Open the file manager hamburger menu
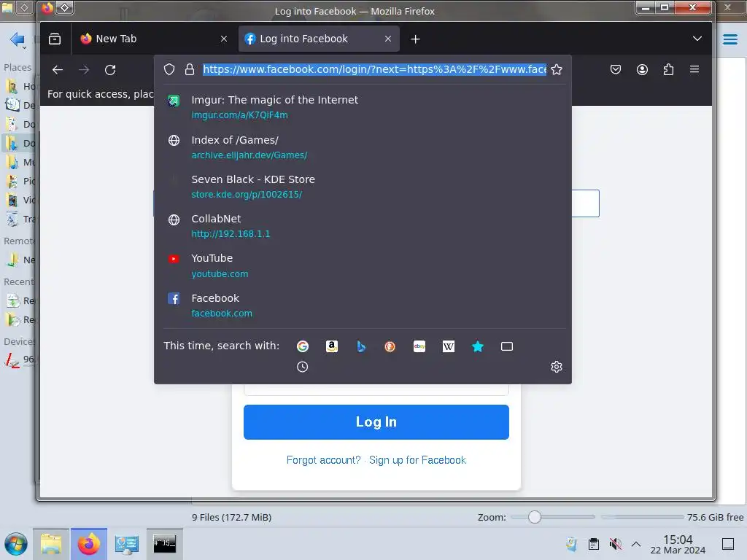Image resolution: width=747 pixels, height=560 pixels. point(729,39)
